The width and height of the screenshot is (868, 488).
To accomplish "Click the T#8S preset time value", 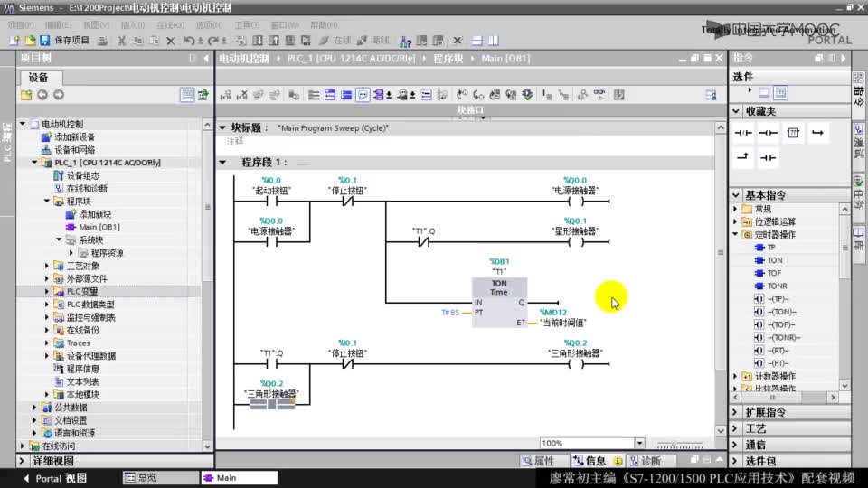I will pyautogui.click(x=450, y=313).
